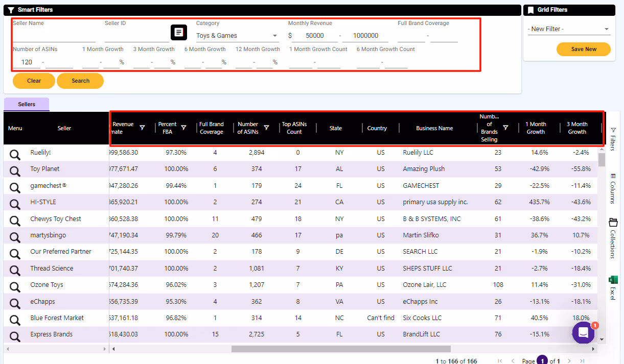Click BrandLift LLC business name cell
The image size is (624, 364).
click(421, 334)
